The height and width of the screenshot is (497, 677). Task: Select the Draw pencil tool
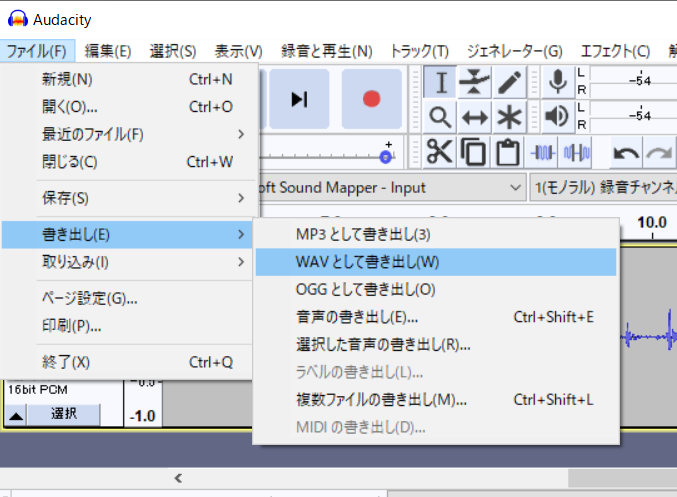509,82
